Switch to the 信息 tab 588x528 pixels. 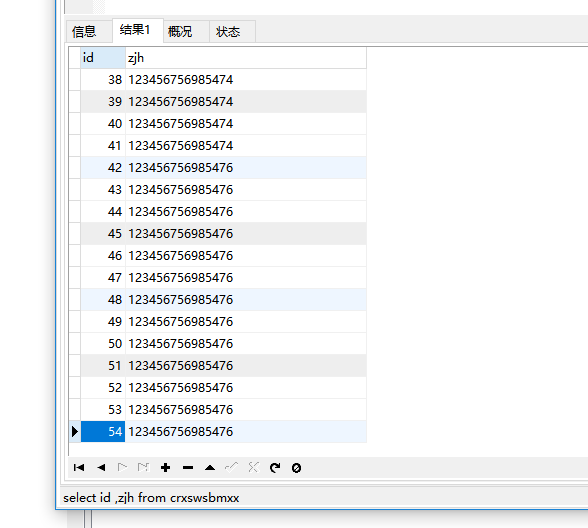[89, 32]
